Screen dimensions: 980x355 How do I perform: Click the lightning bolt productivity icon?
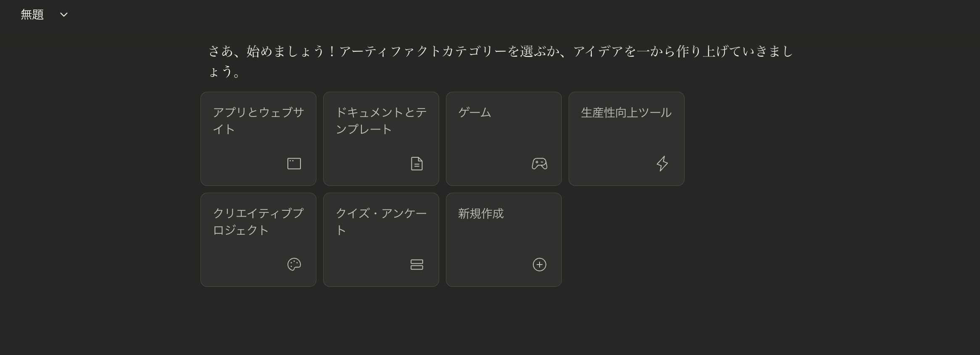(x=662, y=164)
